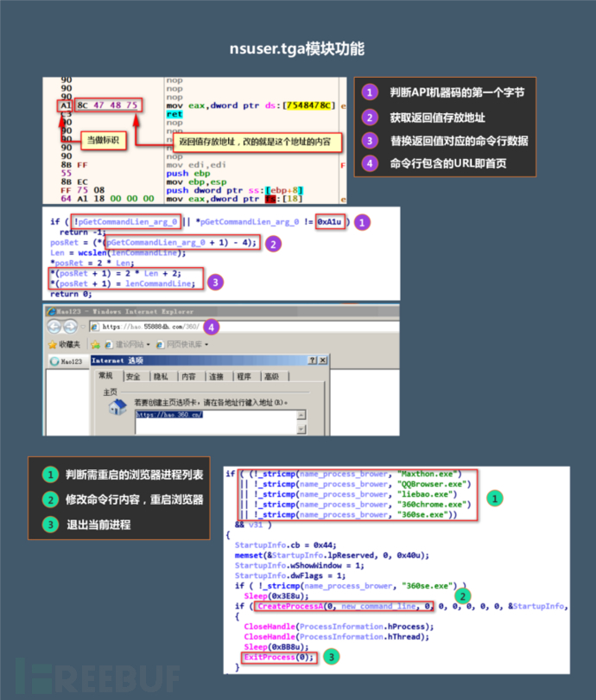Screen dimensions: 596x700
Task: Click the 'return -1;' line
Action: point(83,232)
